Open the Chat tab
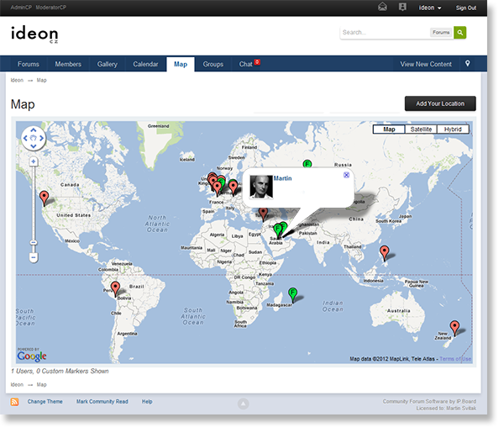Image resolution: width=504 pixels, height=433 pixels. tap(245, 64)
